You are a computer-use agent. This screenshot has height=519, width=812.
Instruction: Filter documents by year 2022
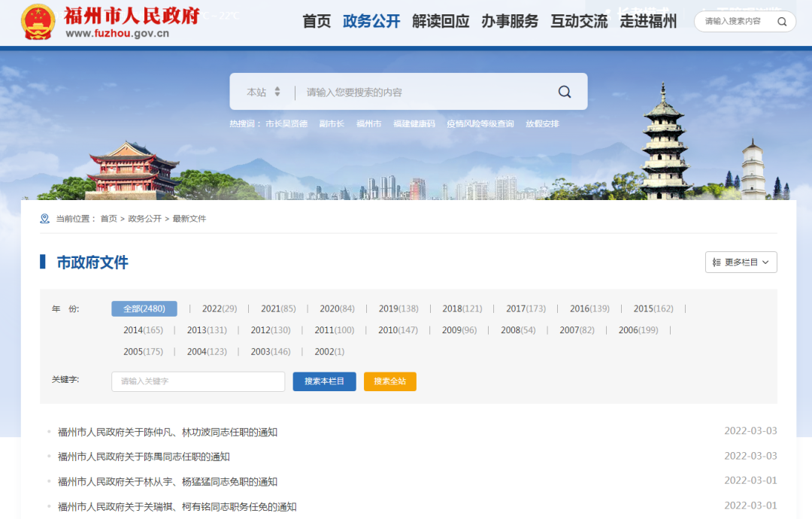click(219, 309)
